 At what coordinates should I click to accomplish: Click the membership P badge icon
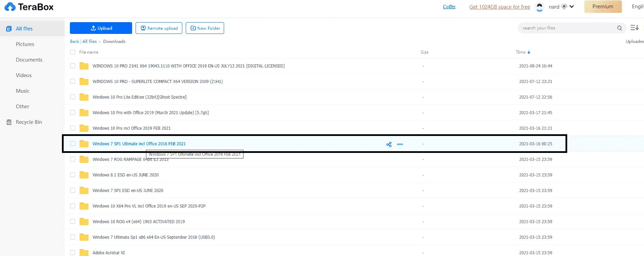click(564, 7)
